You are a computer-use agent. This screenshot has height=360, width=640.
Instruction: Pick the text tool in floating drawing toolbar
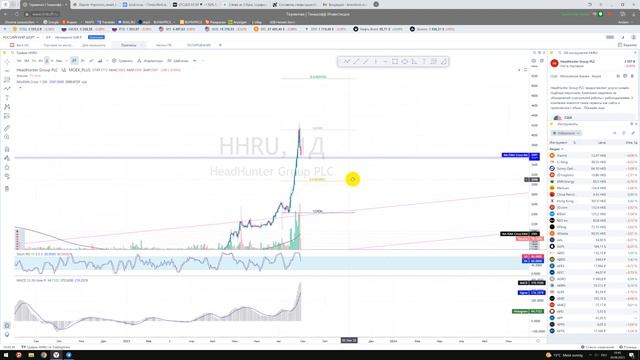pyautogui.click(x=424, y=61)
